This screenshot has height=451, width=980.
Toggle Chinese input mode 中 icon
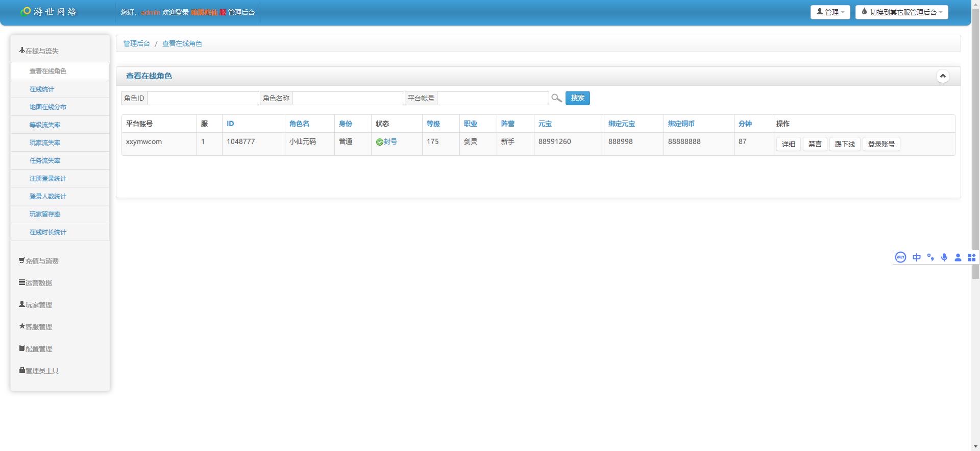click(x=917, y=257)
